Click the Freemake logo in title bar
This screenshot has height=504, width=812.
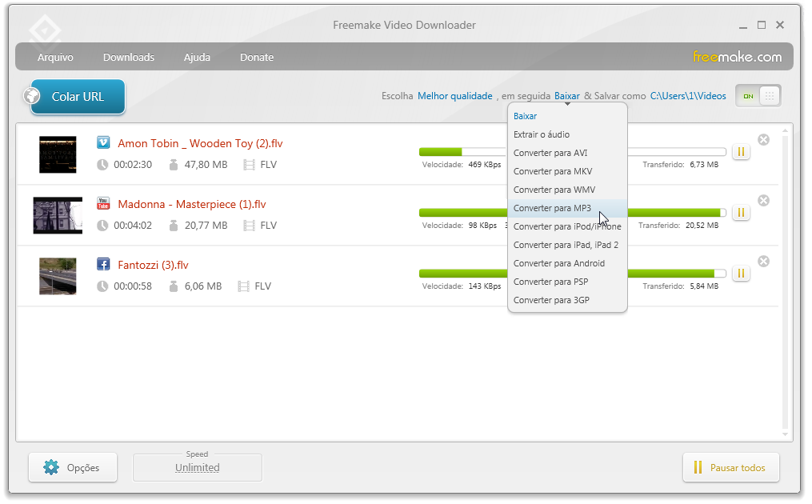pyautogui.click(x=45, y=30)
